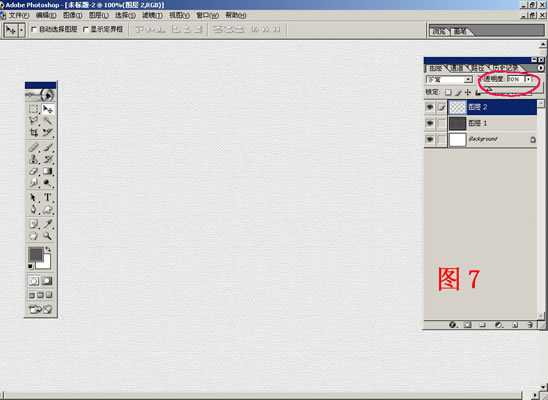548x400 pixels.
Task: Select the Notes tool
Action: 34,224
